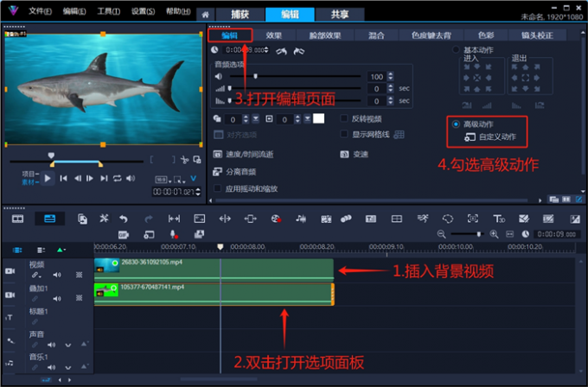Expand the 音乐1 track chevron
588x387 pixels.
click(67, 367)
